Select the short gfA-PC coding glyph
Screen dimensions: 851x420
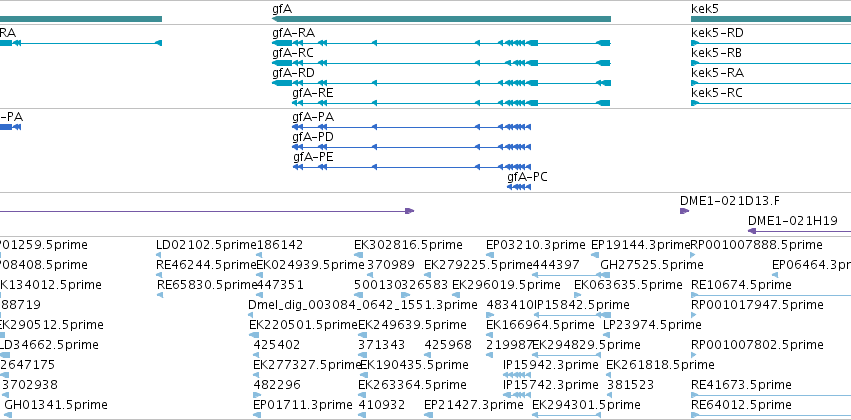point(519,187)
